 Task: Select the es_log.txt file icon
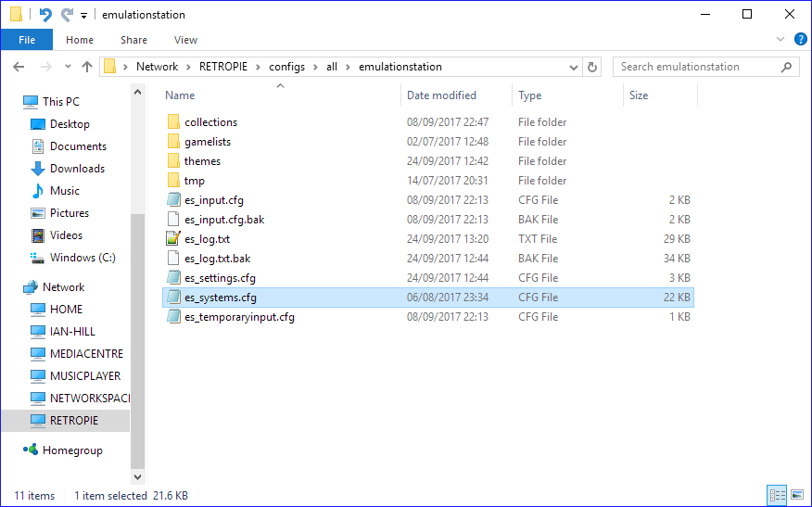[x=172, y=239]
